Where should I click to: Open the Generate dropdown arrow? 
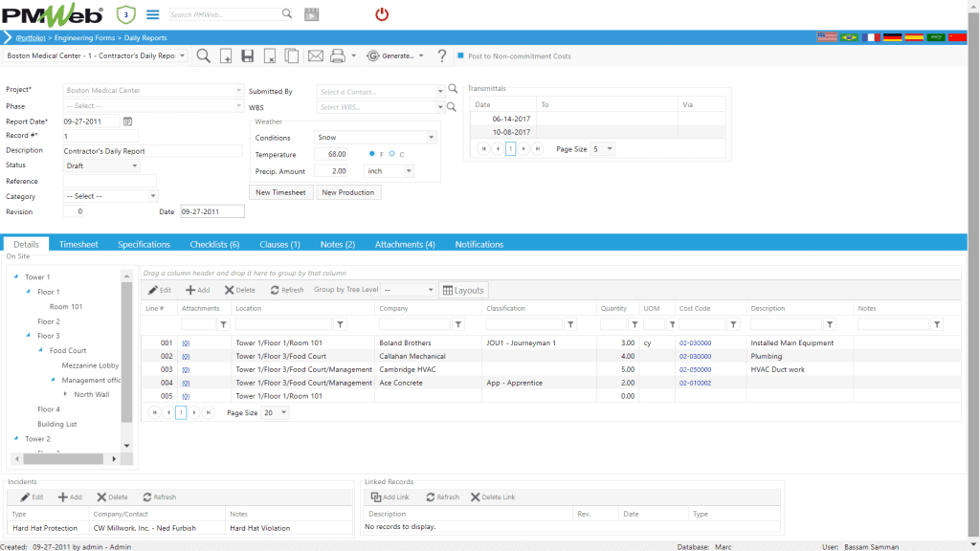pos(421,55)
